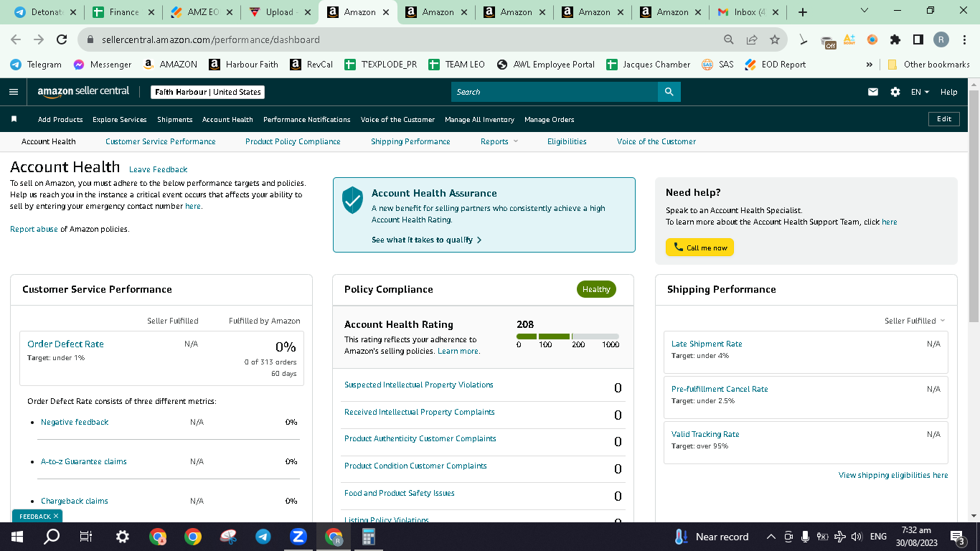Image resolution: width=980 pixels, height=551 pixels.
Task: Click the Account Health Assurance shield icon
Action: [x=352, y=200]
